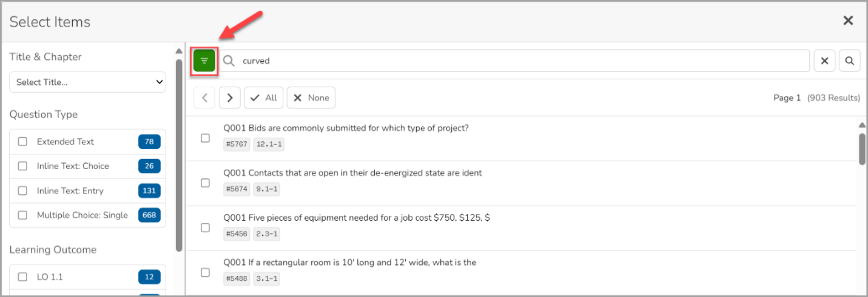Open the Select Title dropdown
This screenshot has width=868, height=297.
87,82
